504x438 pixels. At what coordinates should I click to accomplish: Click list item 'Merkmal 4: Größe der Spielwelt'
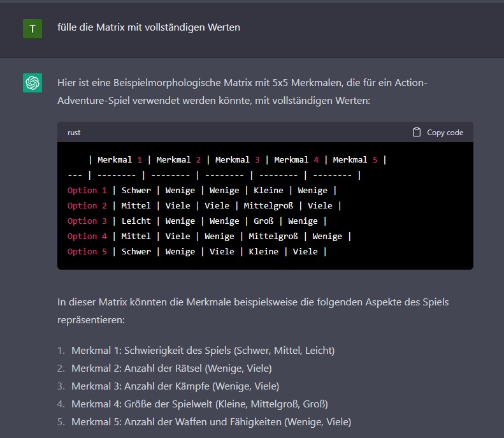pos(199,404)
